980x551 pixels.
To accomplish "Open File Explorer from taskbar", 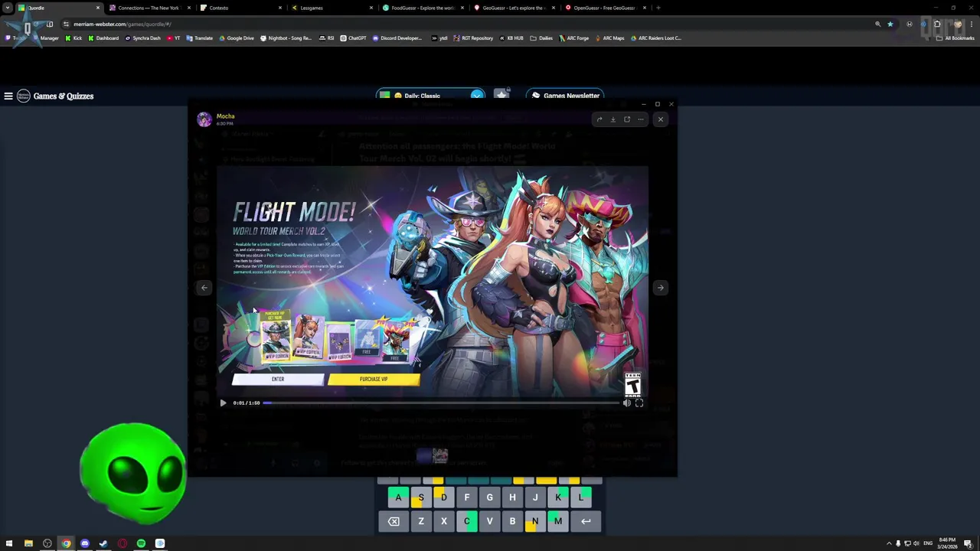I will click(28, 543).
